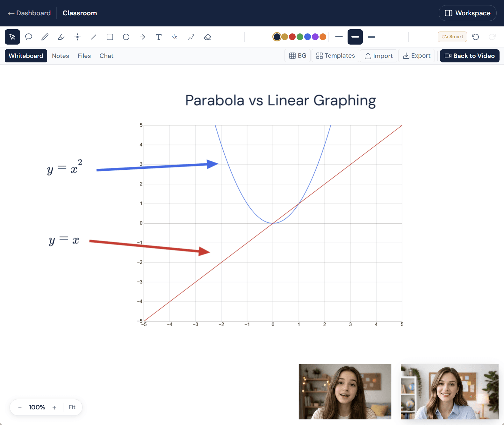Return with Back to Video button
Viewport: 504px width, 425px height.
[470, 56]
